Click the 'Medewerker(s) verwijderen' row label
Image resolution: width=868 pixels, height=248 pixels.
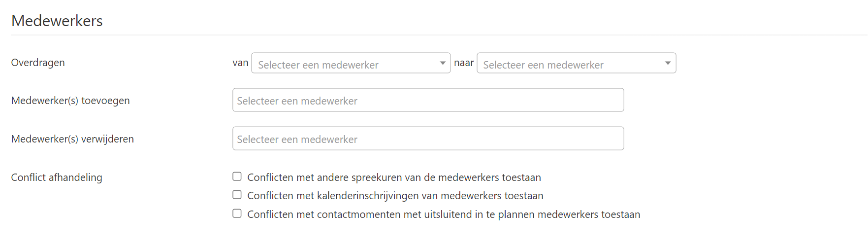click(72, 139)
